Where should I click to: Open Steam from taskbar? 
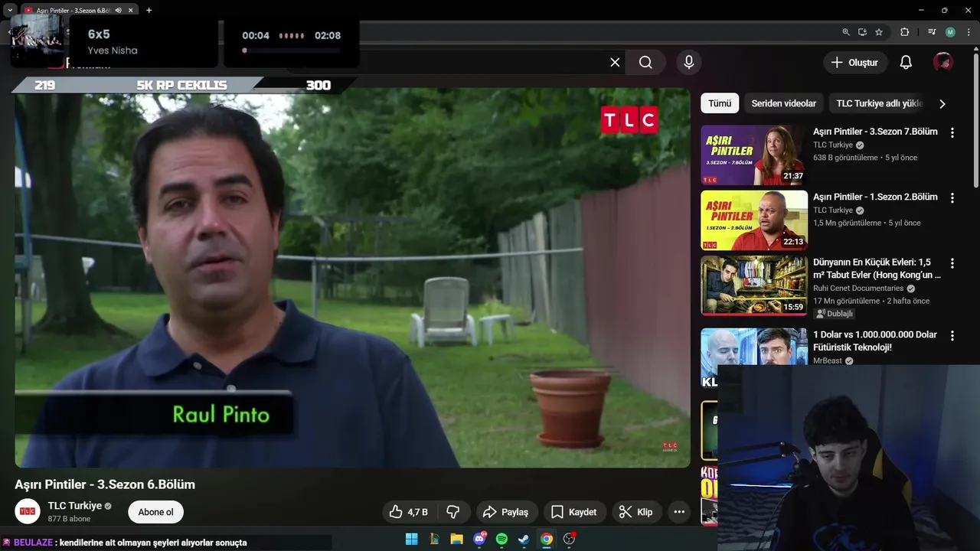(x=524, y=539)
